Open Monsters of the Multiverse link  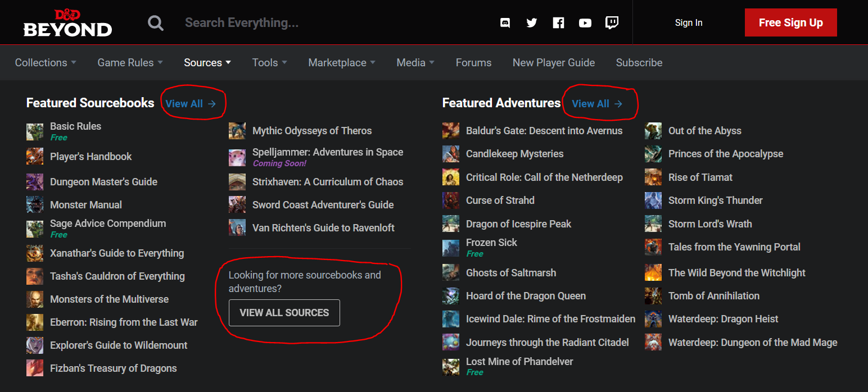109,299
